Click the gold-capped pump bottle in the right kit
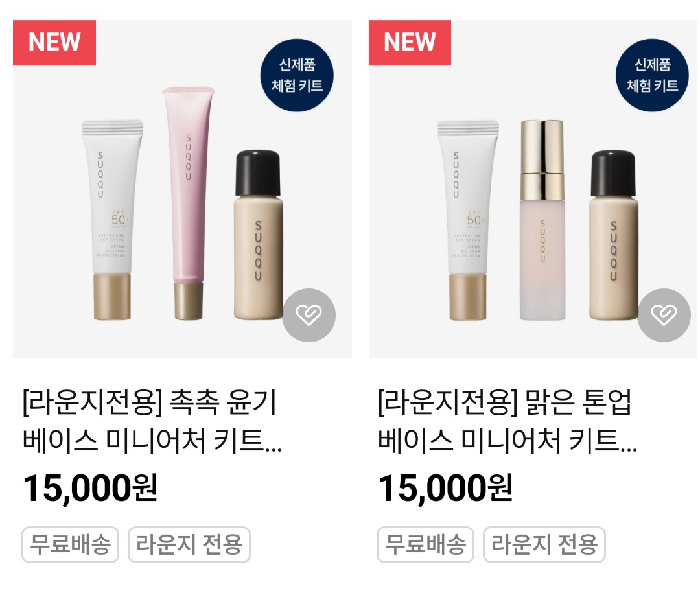This screenshot has width=700, height=604. click(542, 220)
